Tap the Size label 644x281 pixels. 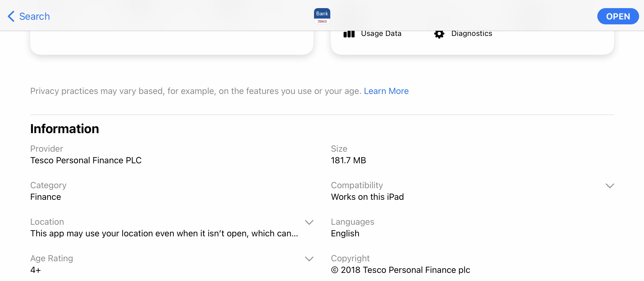[x=339, y=149]
